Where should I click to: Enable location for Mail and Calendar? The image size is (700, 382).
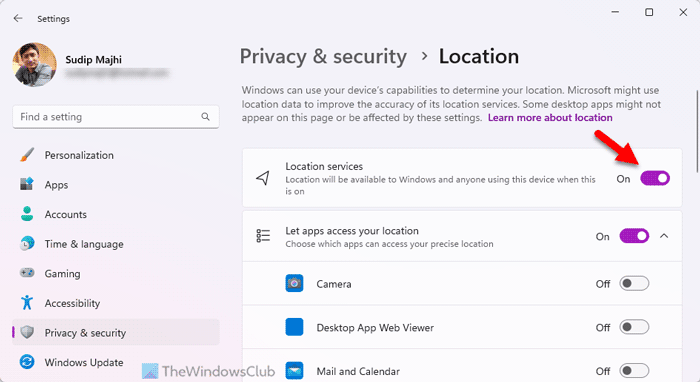tap(634, 371)
